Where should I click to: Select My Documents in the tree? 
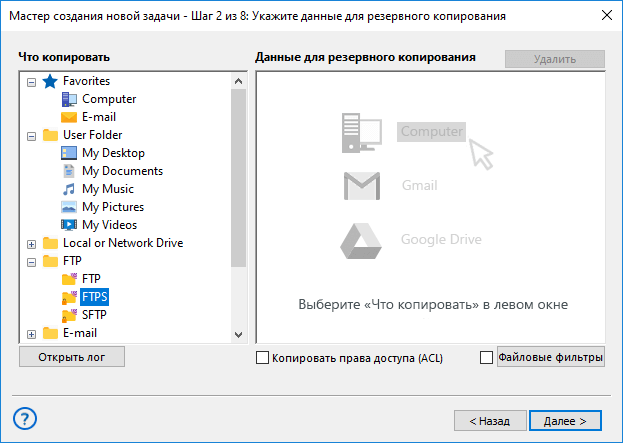[122, 171]
